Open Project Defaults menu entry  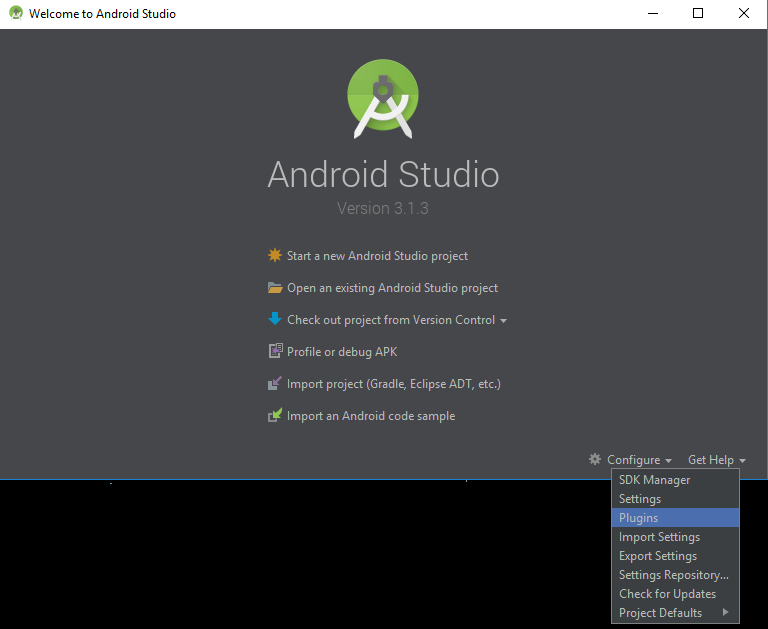click(675, 613)
